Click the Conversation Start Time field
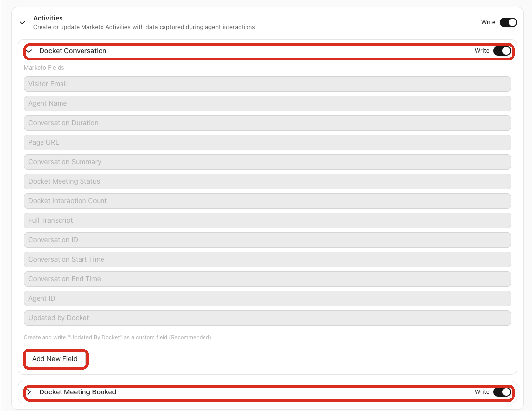The image size is (532, 411). tap(267, 259)
